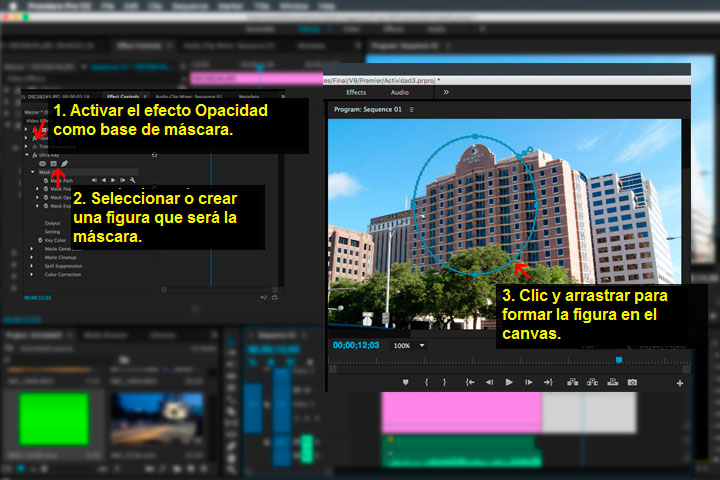The width and height of the screenshot is (720, 480).
Task: Mark In point in Program monitor
Action: pyautogui.click(x=427, y=382)
